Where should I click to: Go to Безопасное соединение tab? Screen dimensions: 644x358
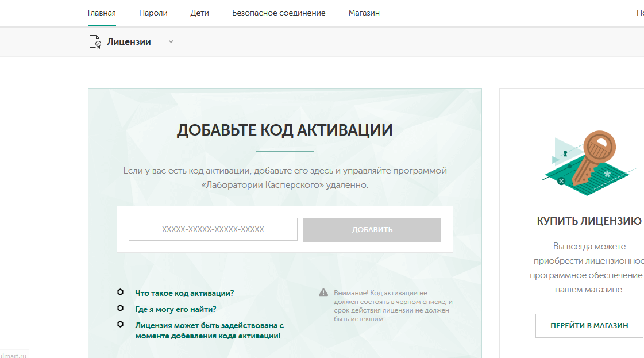[x=279, y=13]
